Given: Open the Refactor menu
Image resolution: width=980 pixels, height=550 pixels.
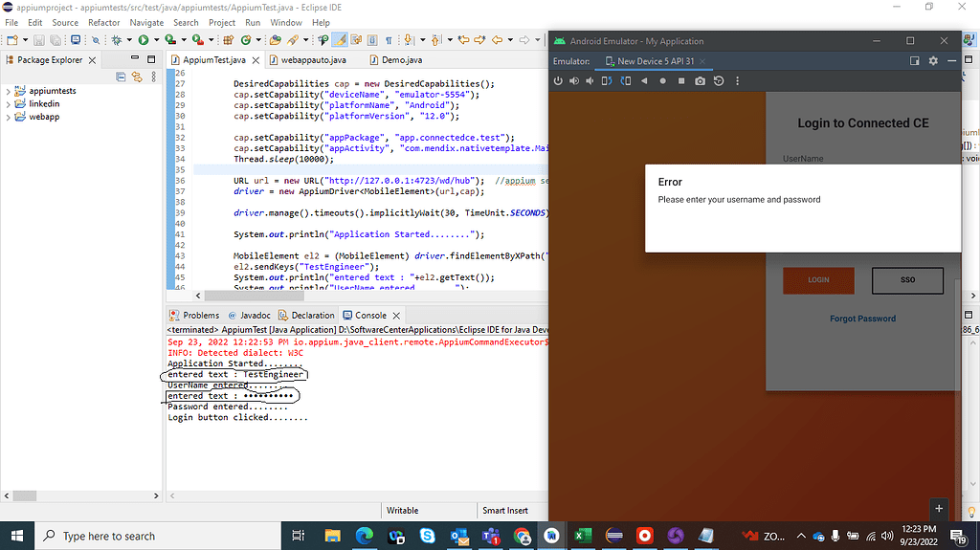Looking at the screenshot, I should pyautogui.click(x=104, y=22).
